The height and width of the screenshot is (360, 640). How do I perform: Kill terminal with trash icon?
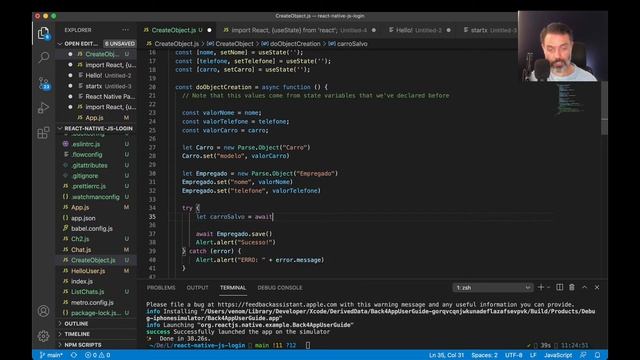coord(572,287)
